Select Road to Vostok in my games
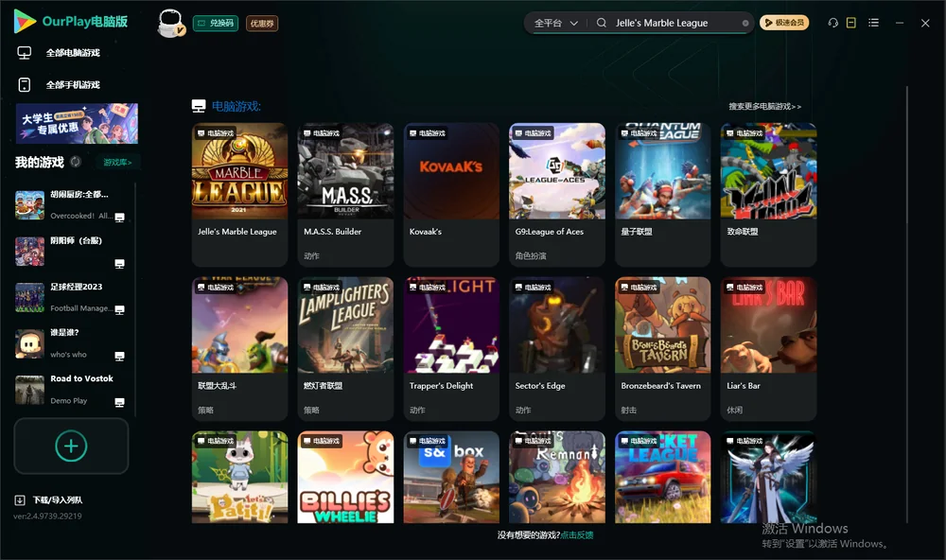 coord(71,389)
